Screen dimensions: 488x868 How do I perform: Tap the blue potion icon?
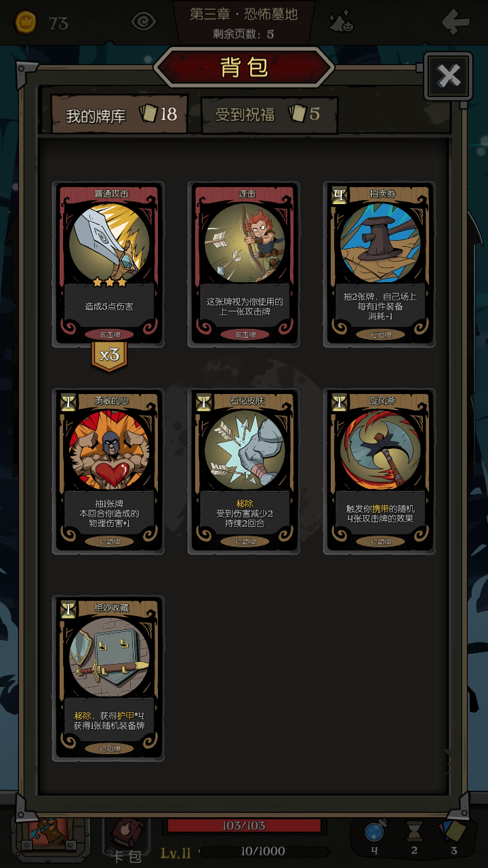pos(374,831)
